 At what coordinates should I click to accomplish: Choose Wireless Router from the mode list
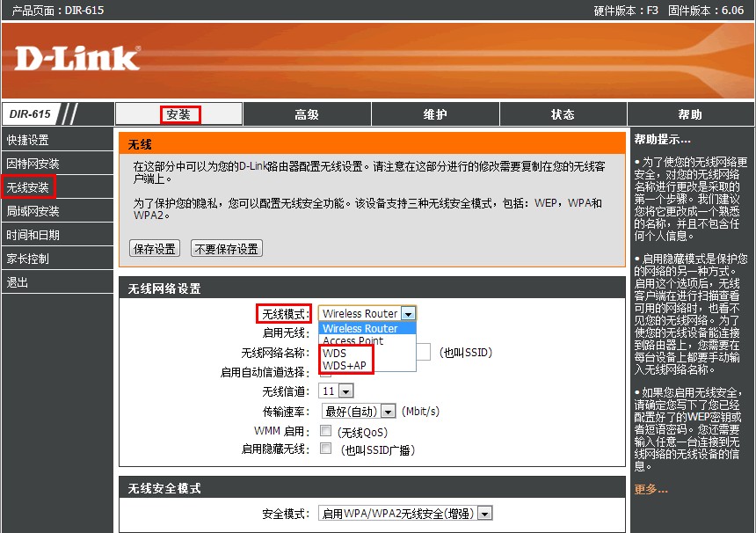pos(367,328)
